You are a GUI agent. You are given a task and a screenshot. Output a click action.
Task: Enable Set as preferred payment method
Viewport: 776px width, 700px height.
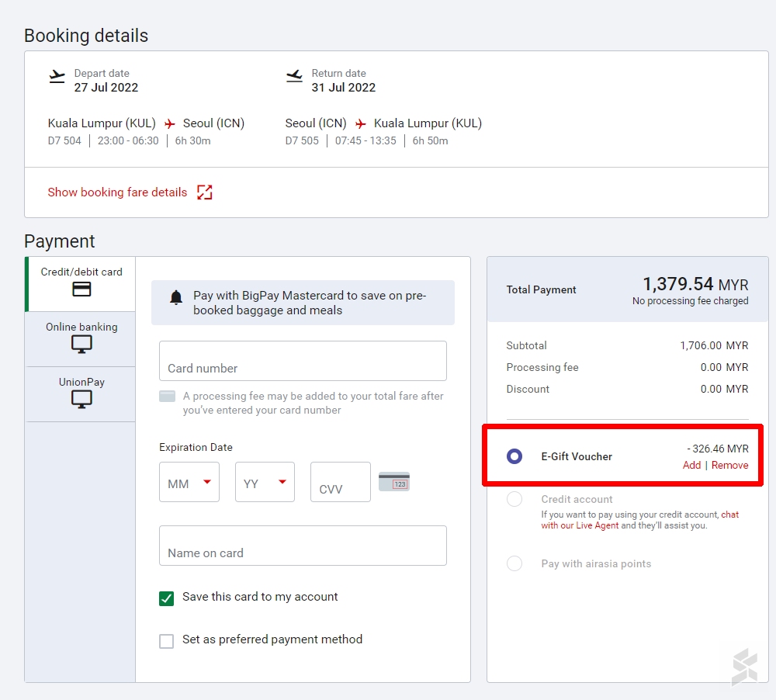pyautogui.click(x=166, y=641)
